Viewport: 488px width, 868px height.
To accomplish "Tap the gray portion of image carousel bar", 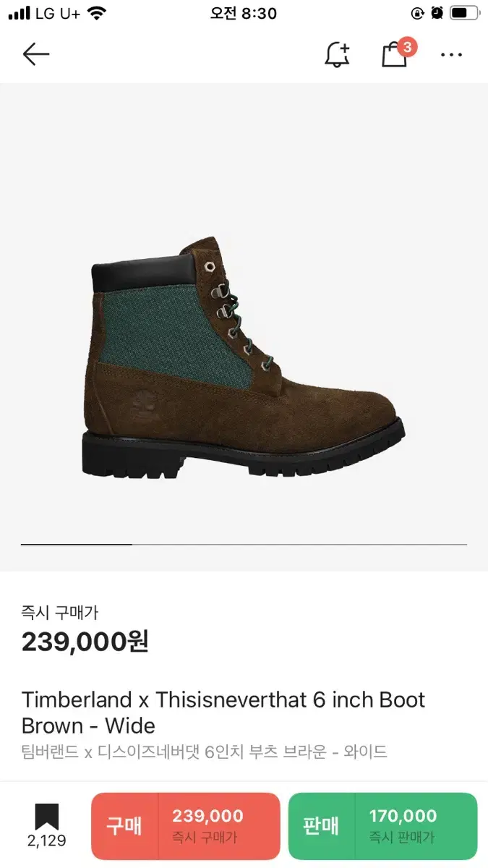I will [x=299, y=544].
